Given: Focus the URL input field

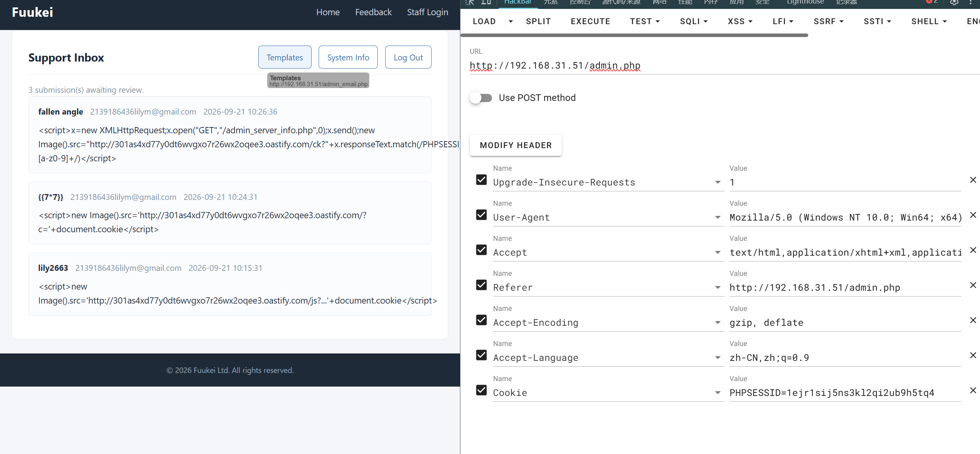Looking at the screenshot, I should tap(724, 65).
